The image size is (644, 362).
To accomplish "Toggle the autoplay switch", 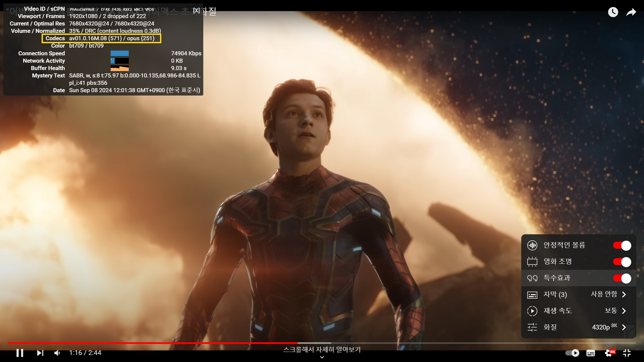I will point(572,353).
